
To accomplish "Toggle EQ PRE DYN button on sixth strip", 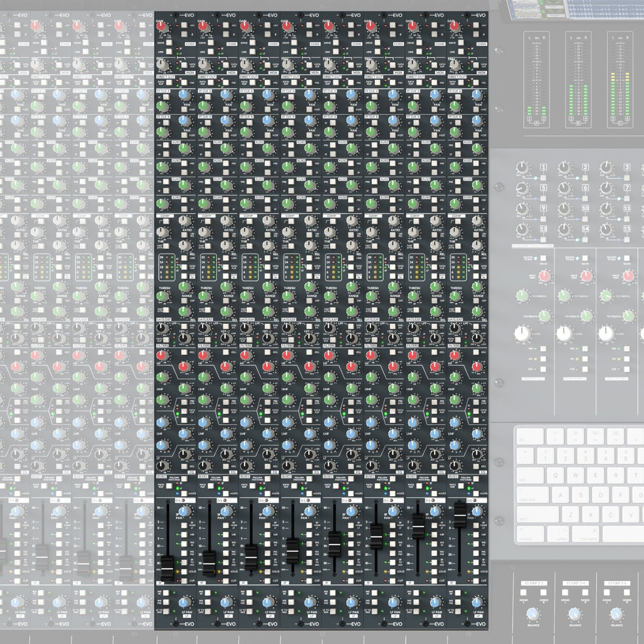I will coord(392,402).
